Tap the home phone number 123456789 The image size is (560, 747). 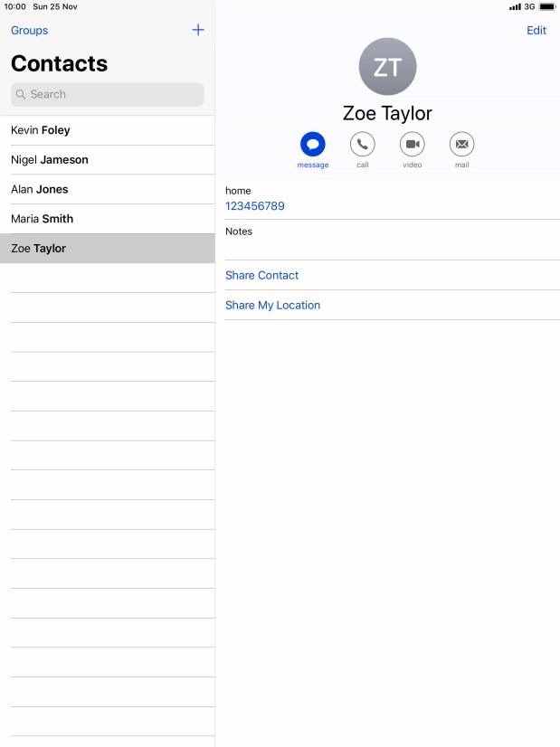coord(255,206)
